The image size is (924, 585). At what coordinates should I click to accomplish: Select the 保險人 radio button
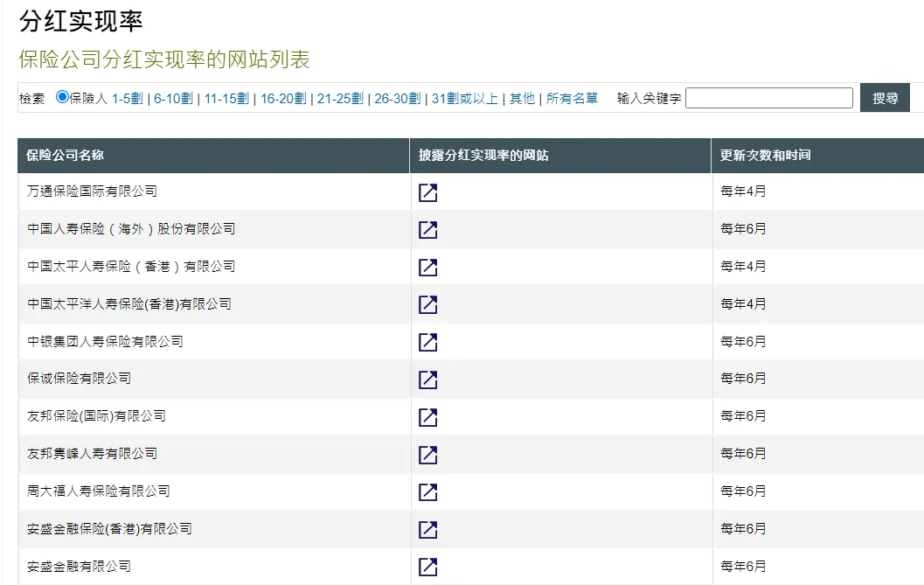click(x=62, y=97)
